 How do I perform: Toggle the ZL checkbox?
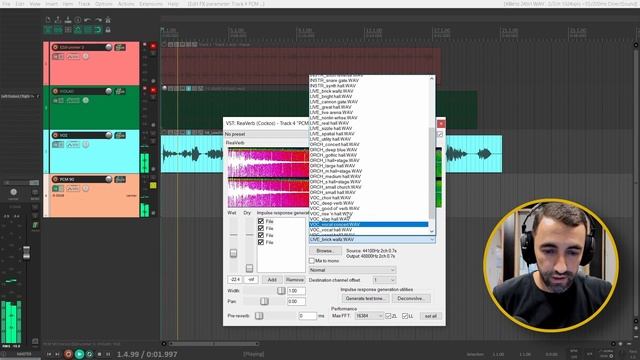388,316
